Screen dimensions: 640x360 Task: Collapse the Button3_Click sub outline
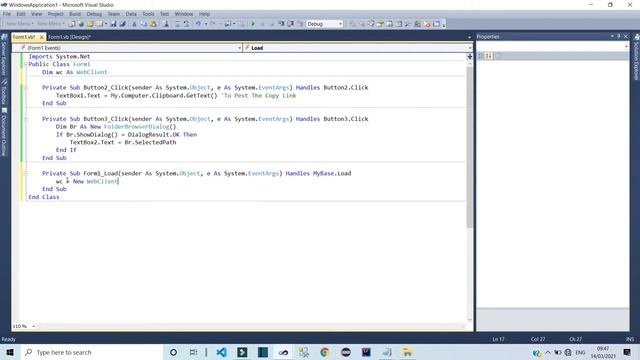26,119
